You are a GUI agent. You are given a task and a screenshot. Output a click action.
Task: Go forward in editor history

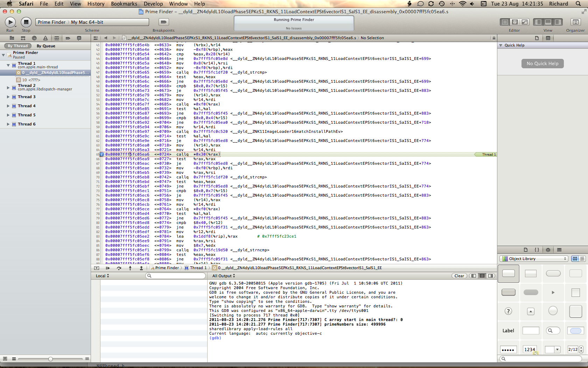tap(114, 38)
